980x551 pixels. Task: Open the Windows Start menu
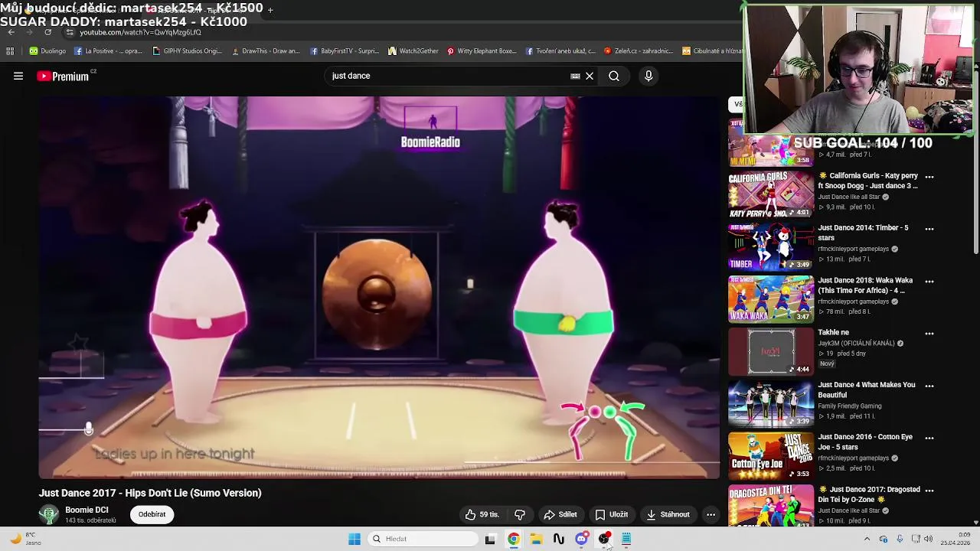(354, 539)
